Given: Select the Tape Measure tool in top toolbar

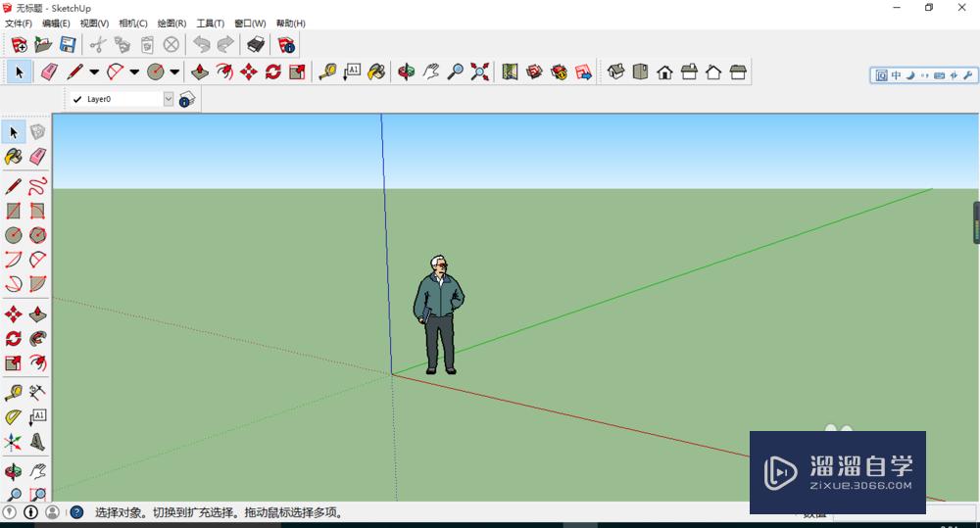Looking at the screenshot, I should (327, 72).
